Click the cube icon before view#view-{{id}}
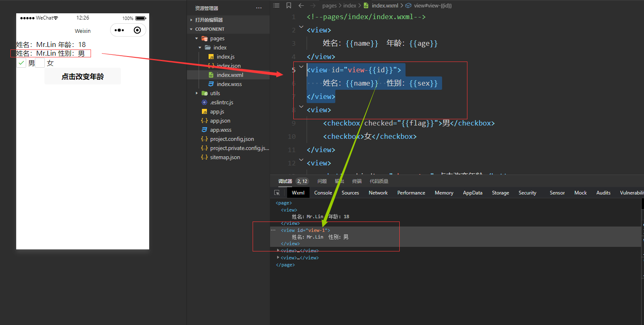 [x=408, y=5]
